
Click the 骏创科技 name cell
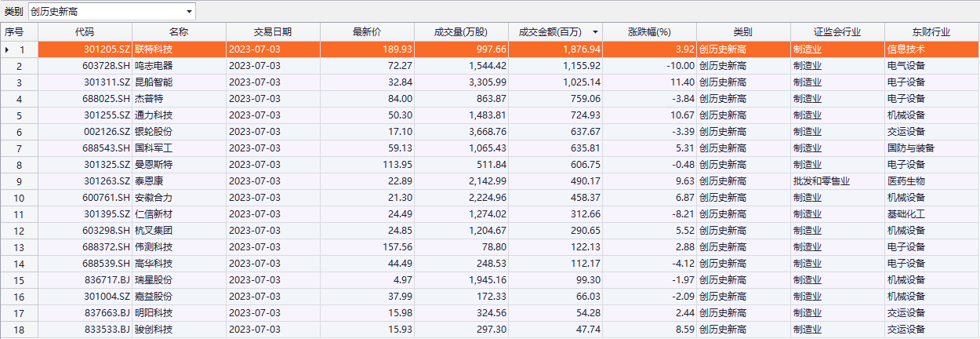click(154, 330)
